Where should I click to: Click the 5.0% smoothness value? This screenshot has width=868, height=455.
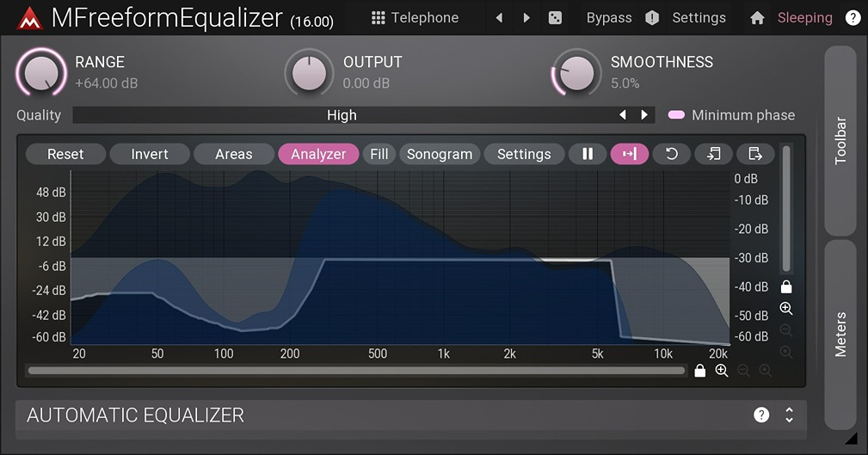pyautogui.click(x=625, y=83)
